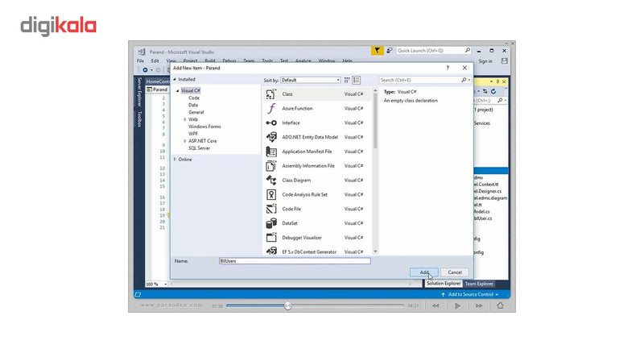Click the video progress slider handle
This screenshot has height=353, width=644.
[288, 305]
